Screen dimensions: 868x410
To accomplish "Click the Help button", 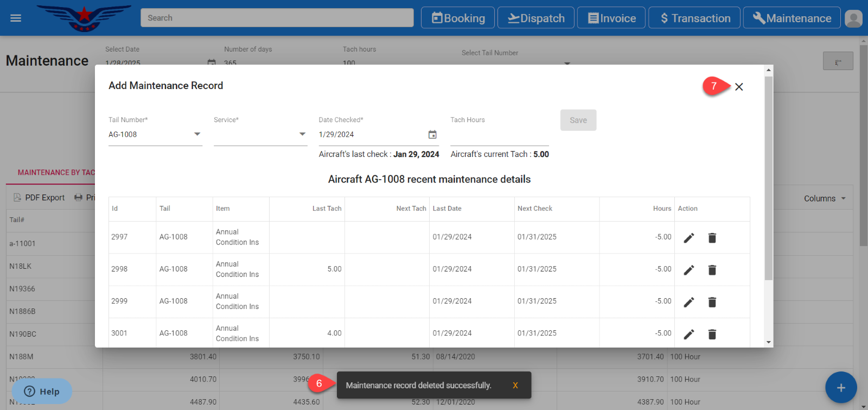I will coord(42,392).
